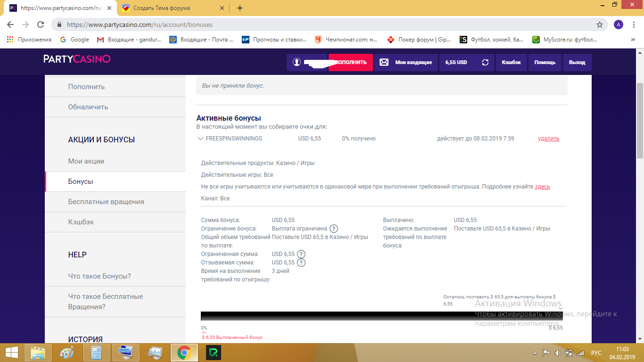644x362 pixels.
Task: Click network signal icon in tray
Action: [x=580, y=353]
